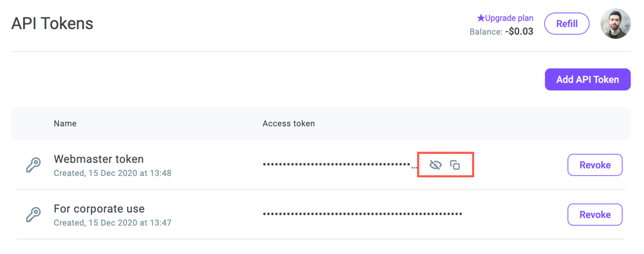Select the Webmaster token name
Screen dimensions: 644x254
tap(99, 159)
